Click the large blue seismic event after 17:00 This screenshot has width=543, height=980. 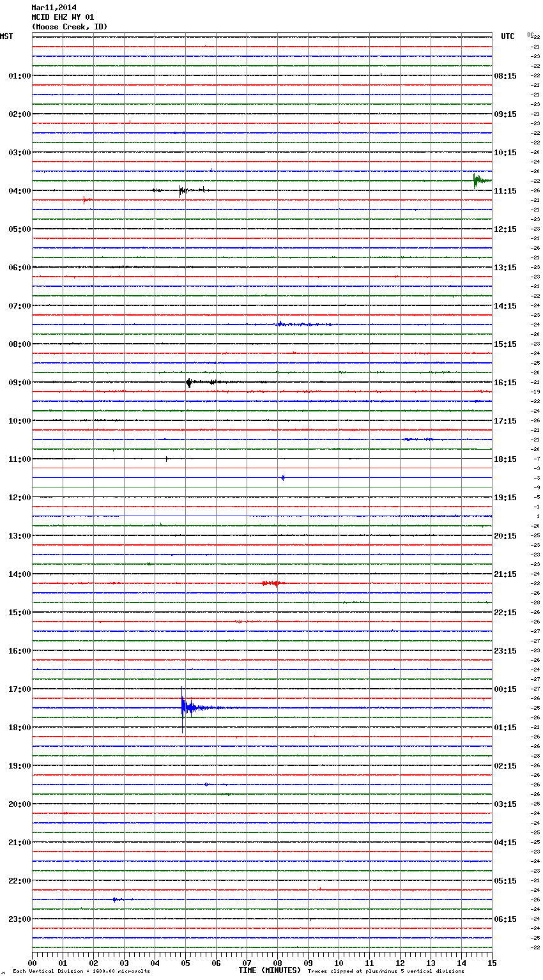(192, 707)
